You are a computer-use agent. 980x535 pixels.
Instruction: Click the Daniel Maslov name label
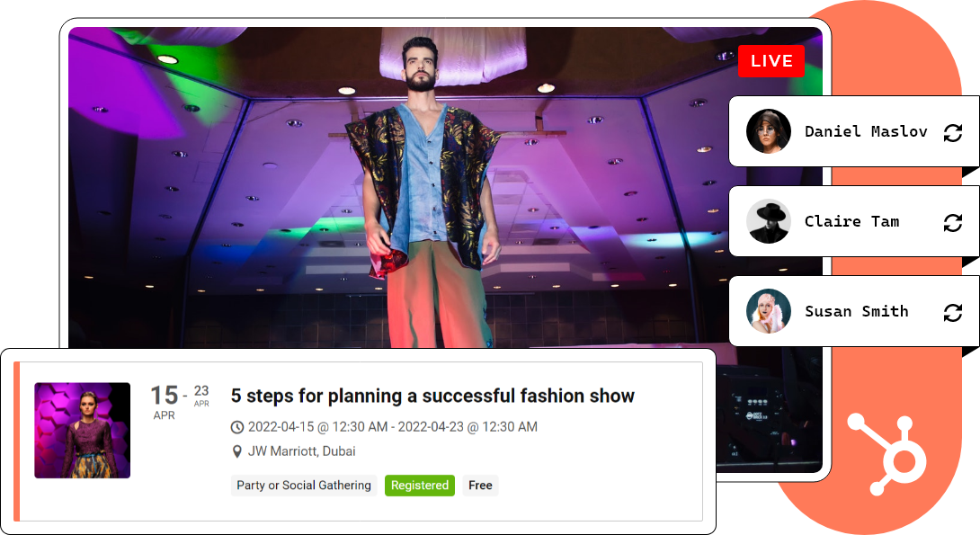point(865,131)
